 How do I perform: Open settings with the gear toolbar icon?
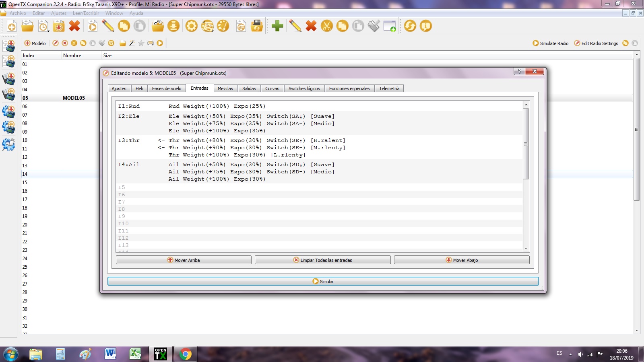(x=191, y=27)
